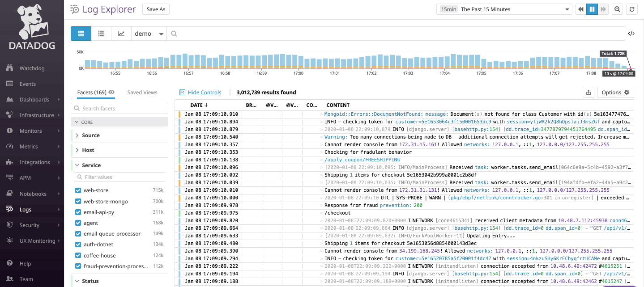Pause the live log stream
Image resolution: width=644 pixels, height=287 pixels.
pyautogui.click(x=592, y=9)
